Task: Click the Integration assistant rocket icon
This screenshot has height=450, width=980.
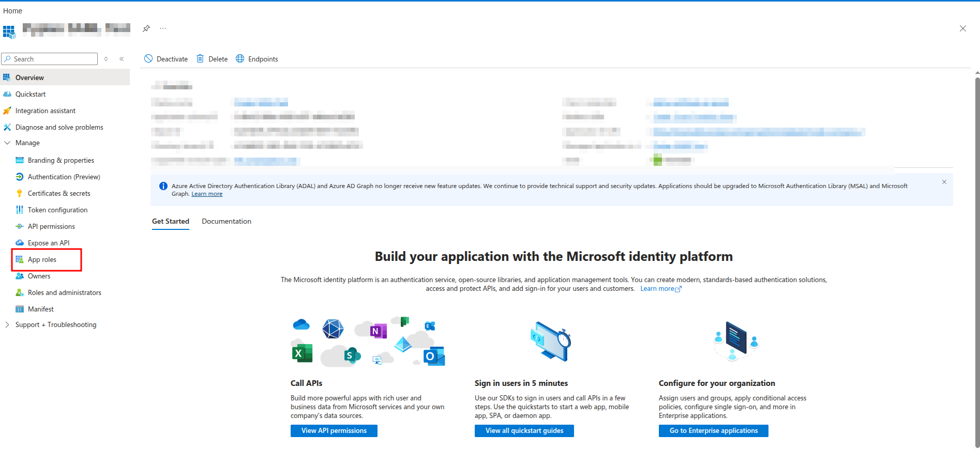Action: 7,111
